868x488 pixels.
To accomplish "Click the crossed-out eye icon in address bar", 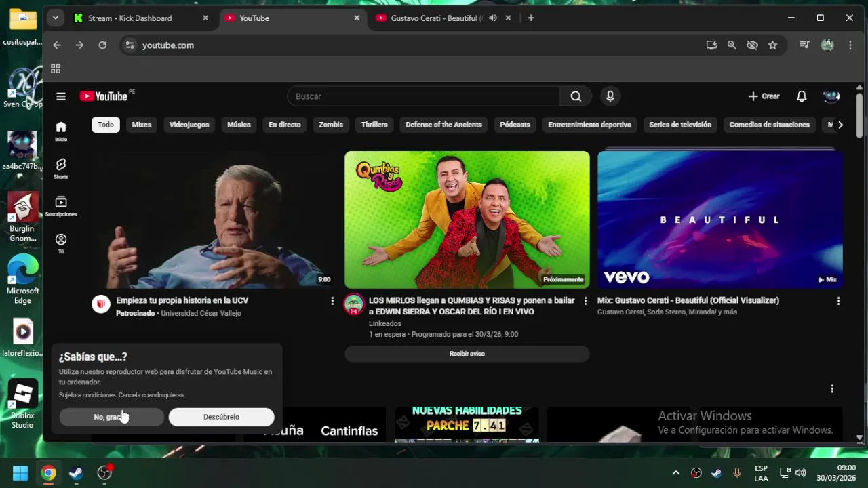I will (x=752, y=45).
